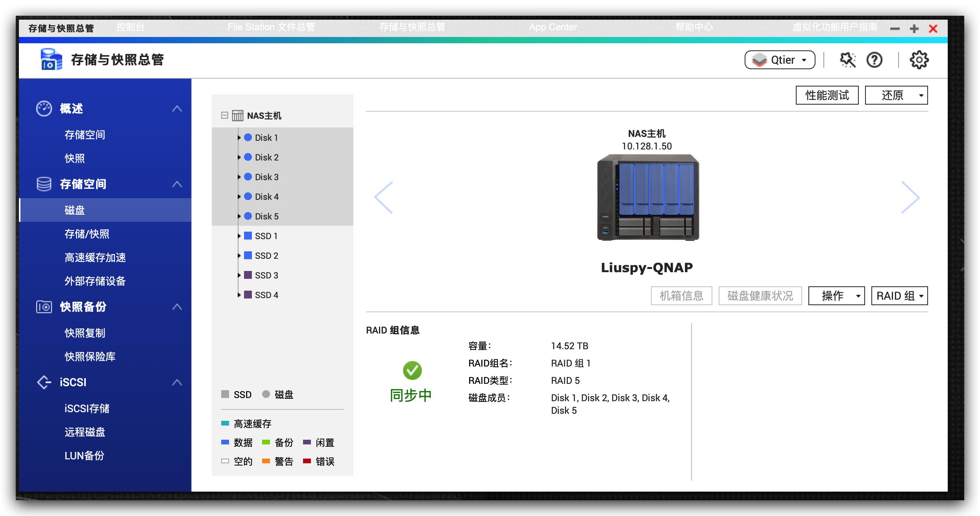Show next enclosure with right arrow
The width and height of the screenshot is (980, 516).
(x=910, y=197)
